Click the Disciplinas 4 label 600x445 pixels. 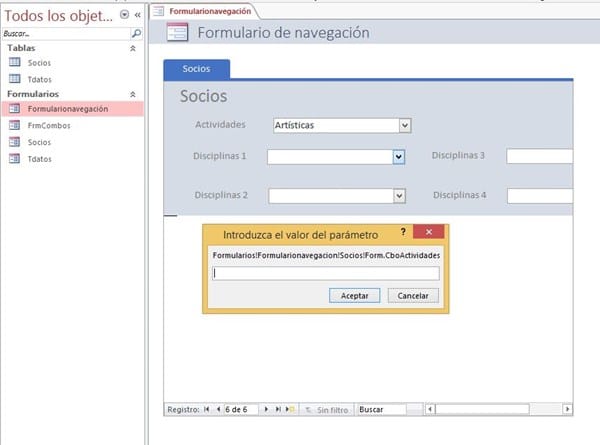coord(460,195)
